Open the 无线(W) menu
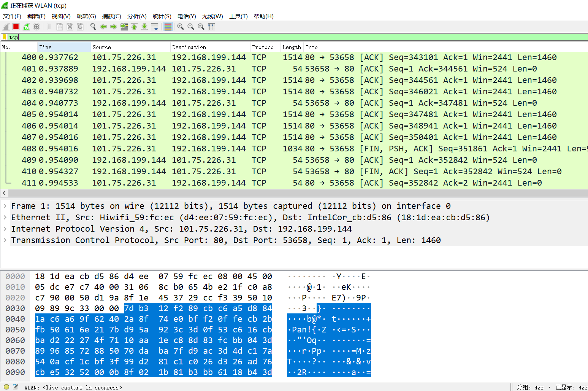This screenshot has width=588, height=391. click(x=212, y=16)
